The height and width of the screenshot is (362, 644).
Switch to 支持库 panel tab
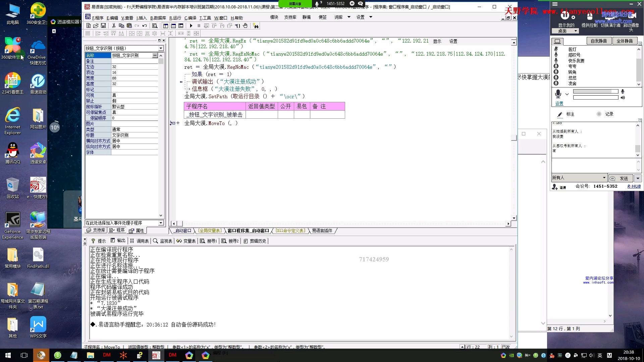(x=96, y=230)
